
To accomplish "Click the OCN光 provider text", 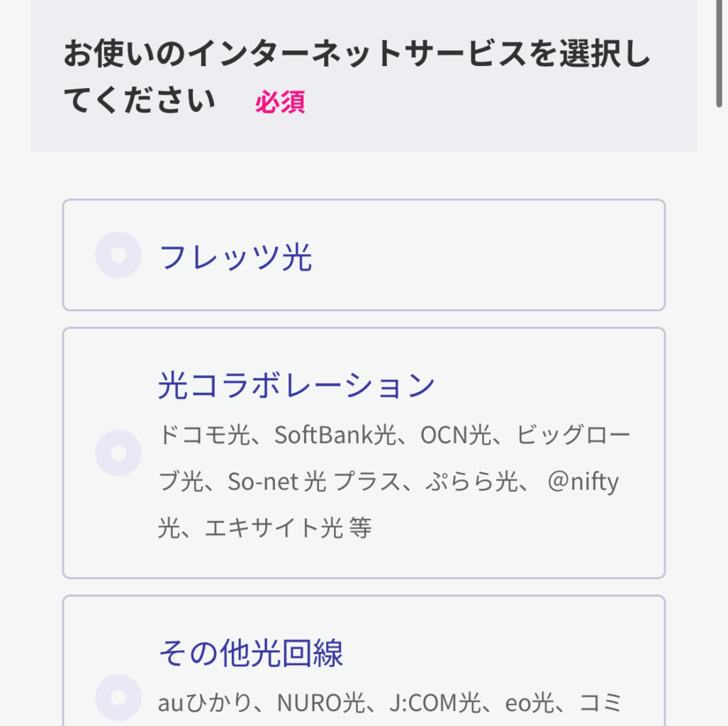I will point(455,435).
